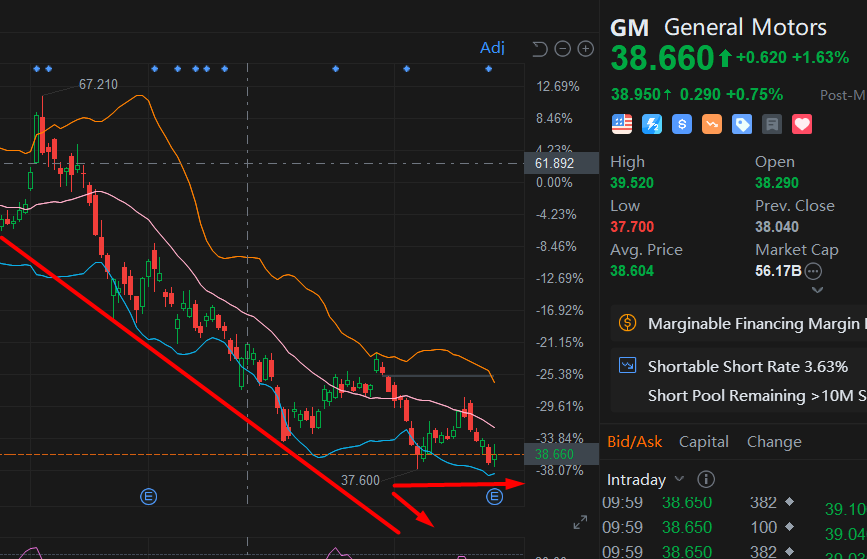Click the Market Cap value 56.17B
This screenshot has height=559, width=867.
click(779, 271)
